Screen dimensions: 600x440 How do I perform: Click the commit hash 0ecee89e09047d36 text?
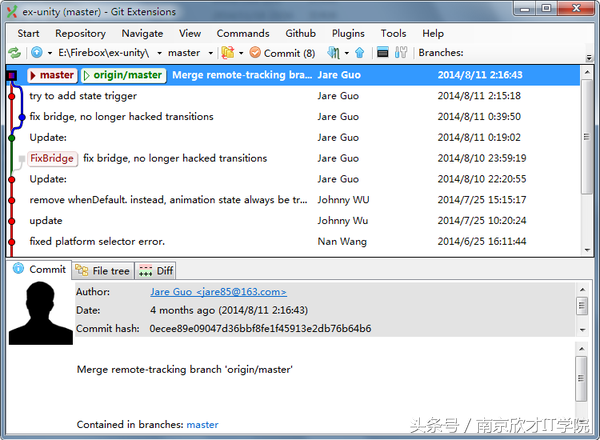coord(260,329)
